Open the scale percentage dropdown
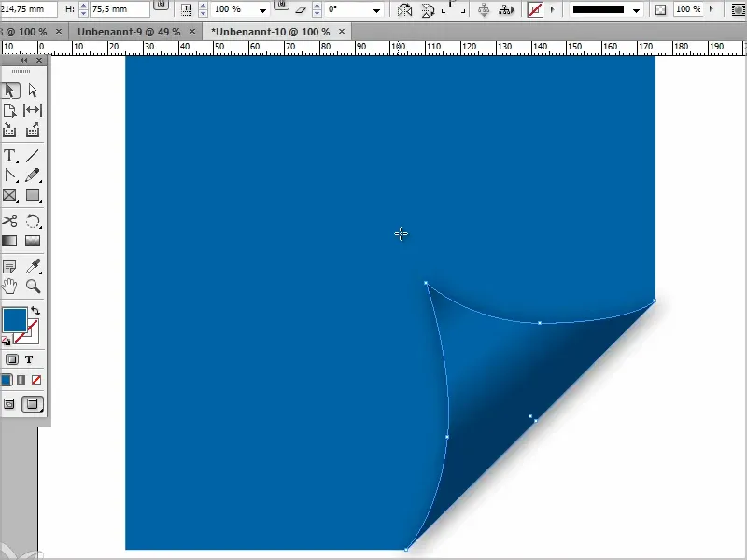This screenshot has height=560, width=747. [x=262, y=9]
